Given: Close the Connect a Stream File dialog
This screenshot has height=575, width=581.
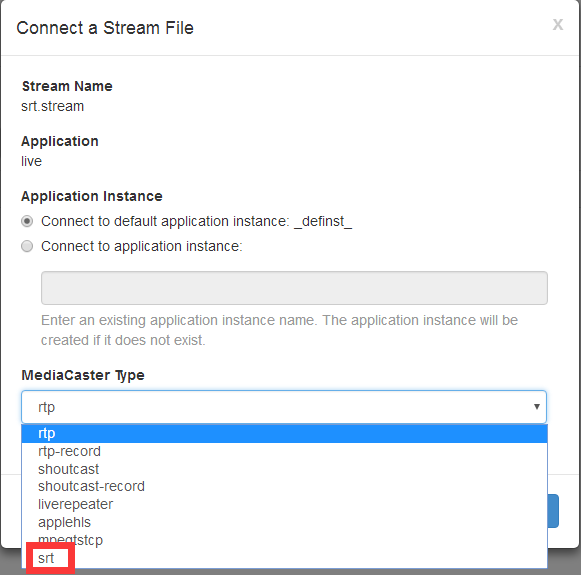Looking at the screenshot, I should [x=558, y=25].
